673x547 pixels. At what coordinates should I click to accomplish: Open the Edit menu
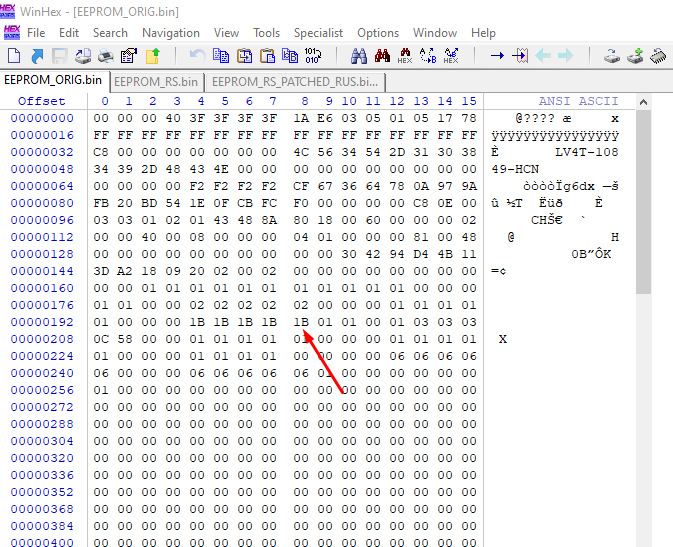69,33
